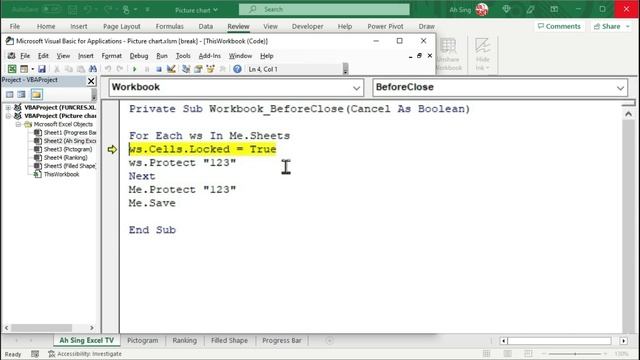Image resolution: width=640 pixels, height=360 pixels.
Task: Open the Share button dropdown arrow
Action: pyautogui.click(x=628, y=27)
